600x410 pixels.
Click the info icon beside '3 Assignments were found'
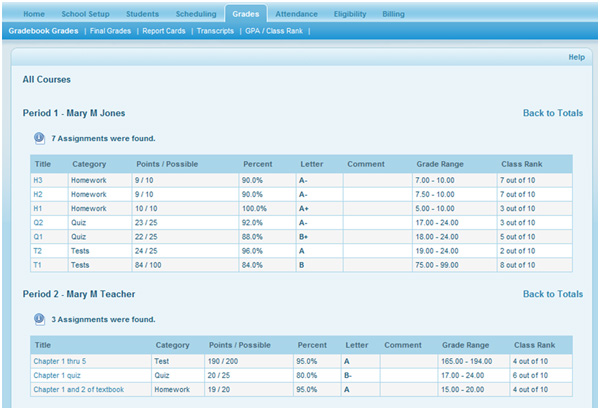tap(39, 319)
